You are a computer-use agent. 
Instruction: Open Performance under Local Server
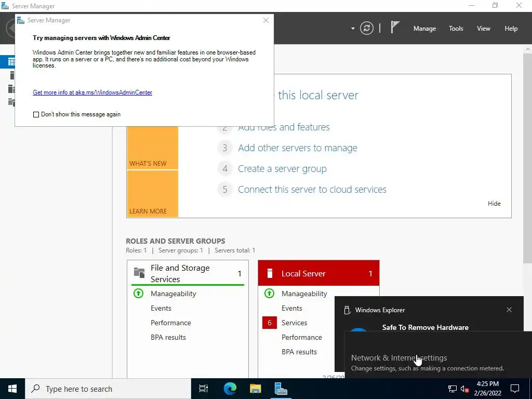302,338
